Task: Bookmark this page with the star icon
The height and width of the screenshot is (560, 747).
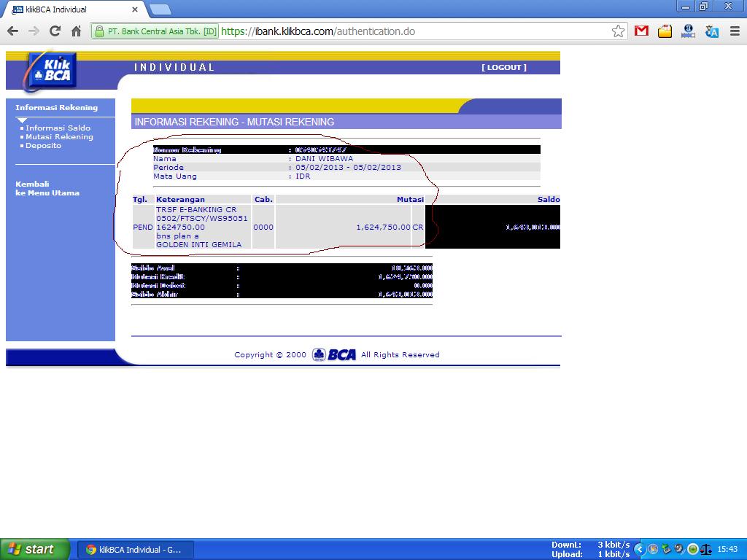Action: (618, 31)
